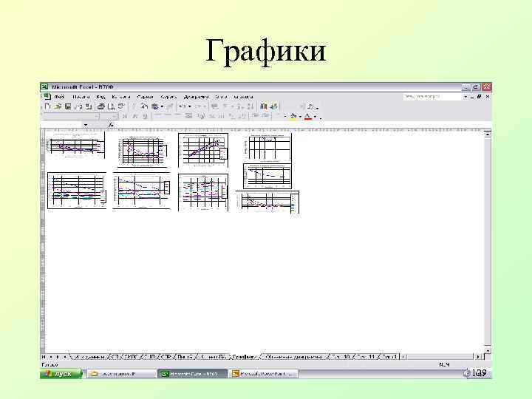Viewport: 532px width, 399px height.
Task: Click the Help question mark toolbar icon
Action: 310,106
